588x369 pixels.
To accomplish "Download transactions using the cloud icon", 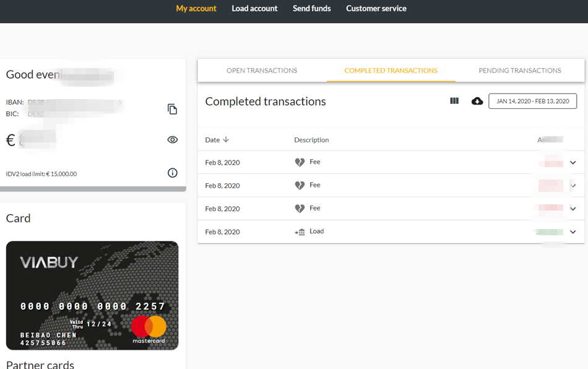I will 477,101.
